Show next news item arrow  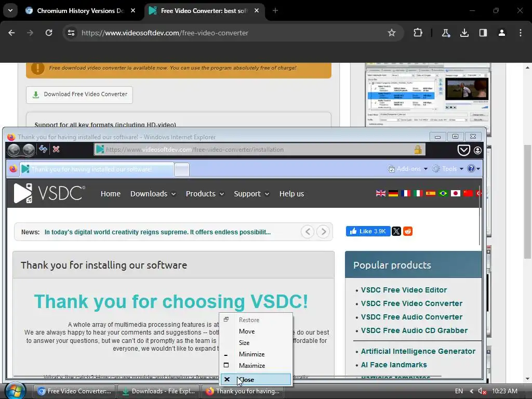click(323, 232)
